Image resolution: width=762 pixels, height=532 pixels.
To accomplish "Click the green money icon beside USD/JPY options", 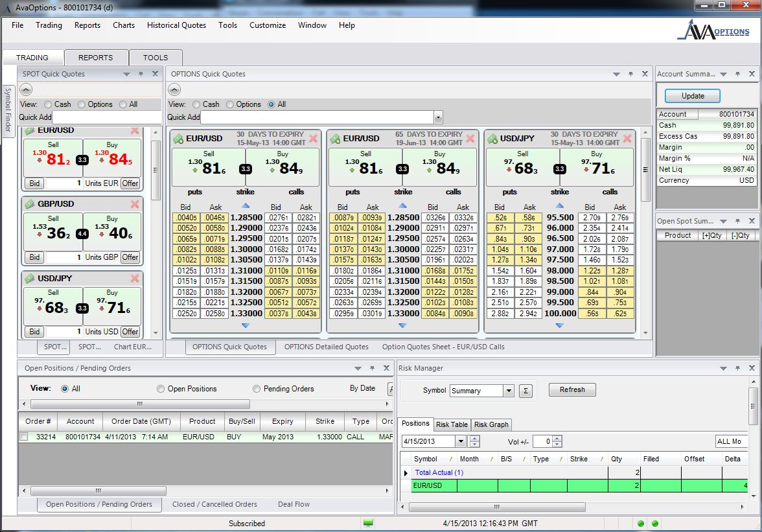I will pos(492,139).
